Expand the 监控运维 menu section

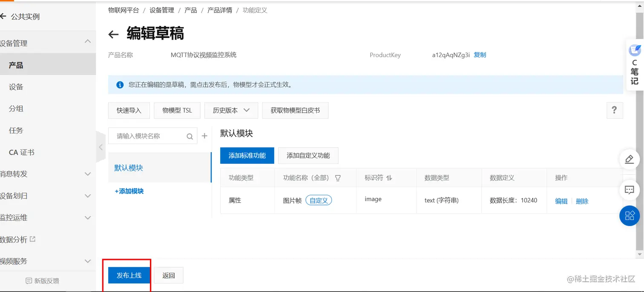(88, 218)
